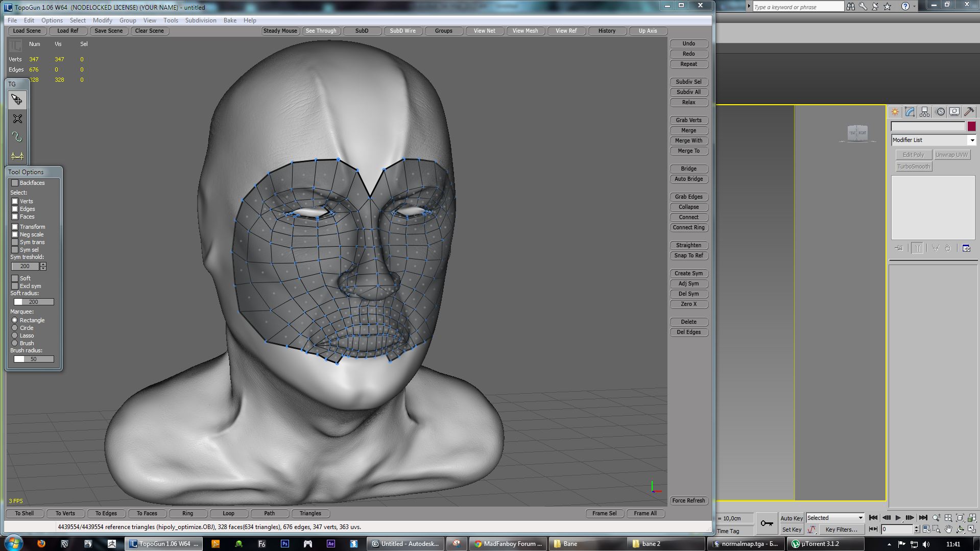This screenshot has width=980, height=551.
Task: Enable the Backfaces checkbox
Action: click(x=15, y=183)
